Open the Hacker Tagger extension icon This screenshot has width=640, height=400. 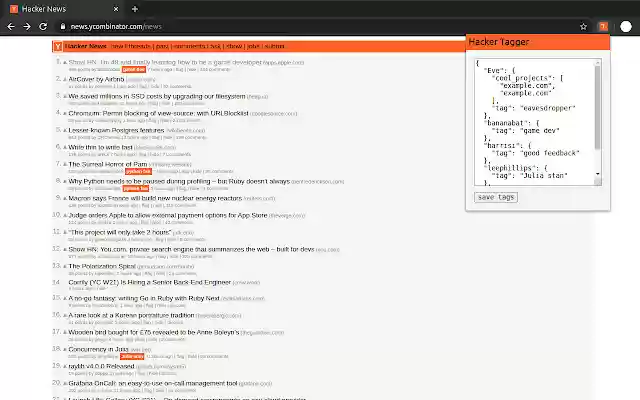603,27
